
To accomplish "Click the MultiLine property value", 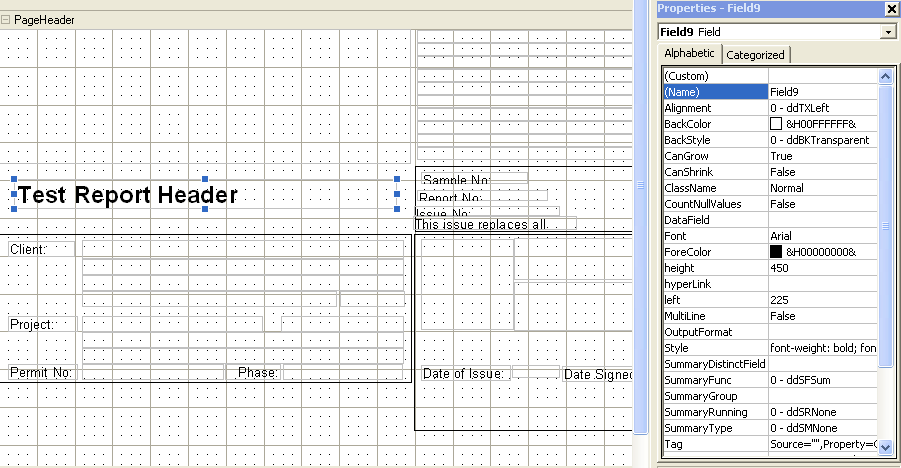I will tap(822, 316).
